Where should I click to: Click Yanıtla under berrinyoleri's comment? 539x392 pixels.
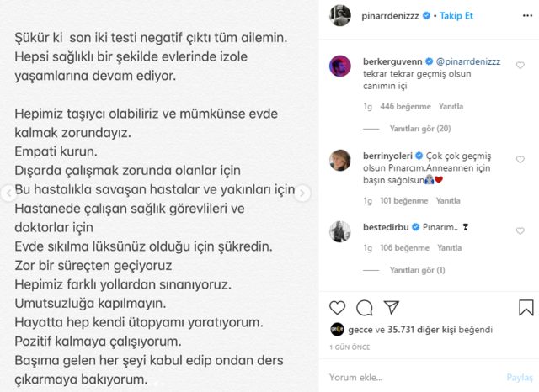pos(446,201)
